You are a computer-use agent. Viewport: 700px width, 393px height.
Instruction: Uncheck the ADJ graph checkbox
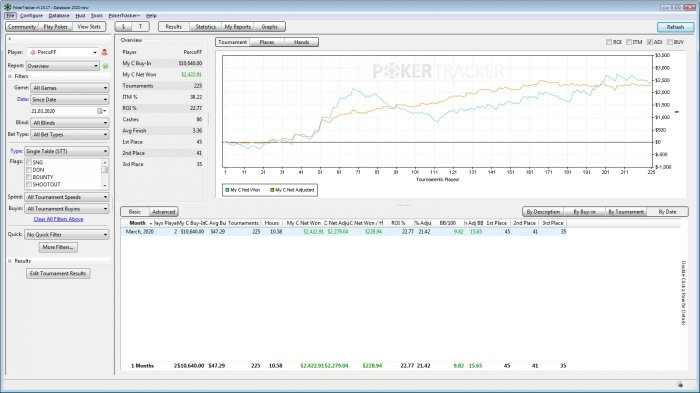tap(650, 42)
